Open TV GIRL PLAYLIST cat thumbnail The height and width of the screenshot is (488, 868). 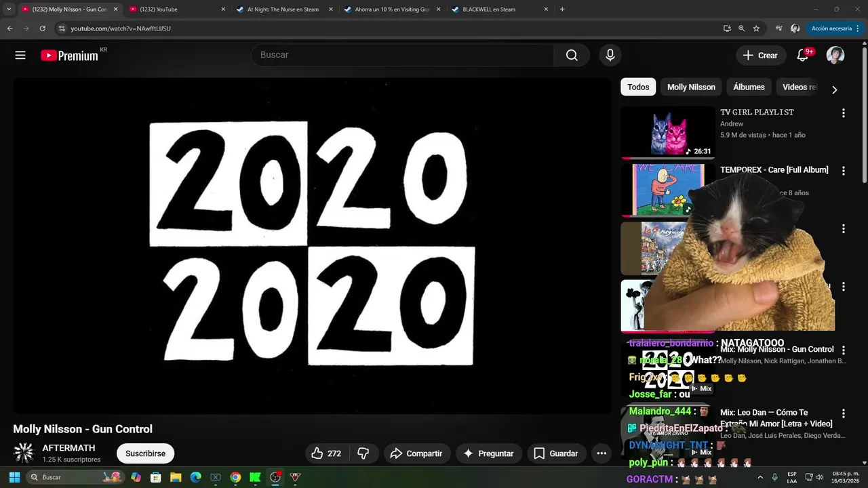tap(668, 132)
